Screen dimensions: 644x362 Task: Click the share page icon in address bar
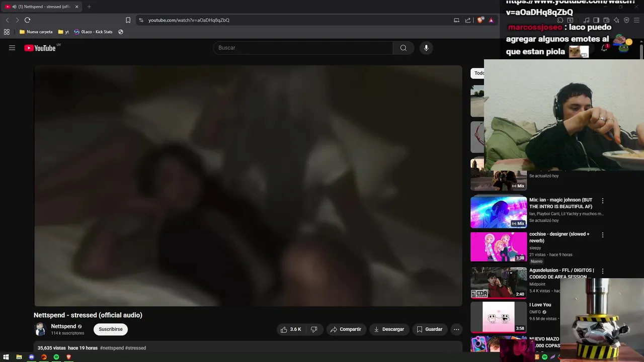(468, 20)
